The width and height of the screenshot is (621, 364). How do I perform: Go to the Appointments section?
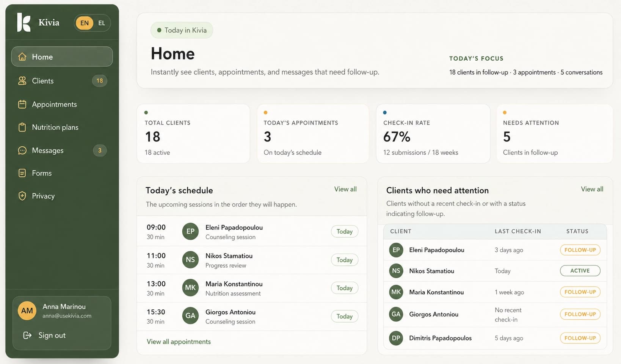[x=62, y=104]
